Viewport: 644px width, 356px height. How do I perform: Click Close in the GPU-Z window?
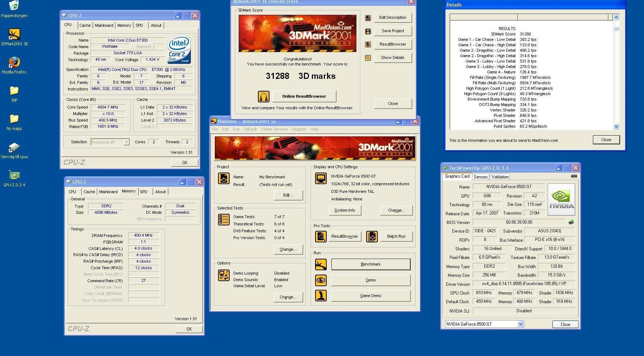[x=565, y=324]
